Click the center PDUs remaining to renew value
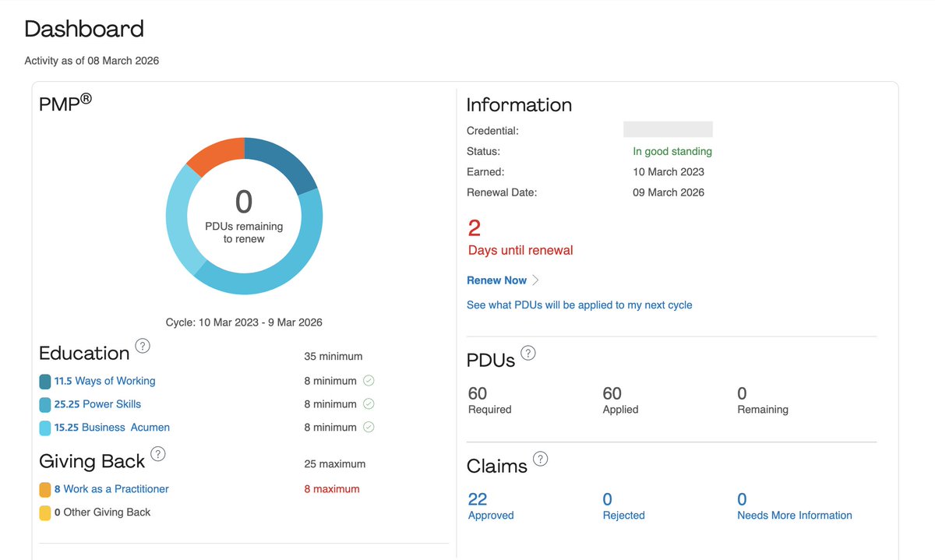The width and height of the screenshot is (935, 560). click(x=244, y=202)
